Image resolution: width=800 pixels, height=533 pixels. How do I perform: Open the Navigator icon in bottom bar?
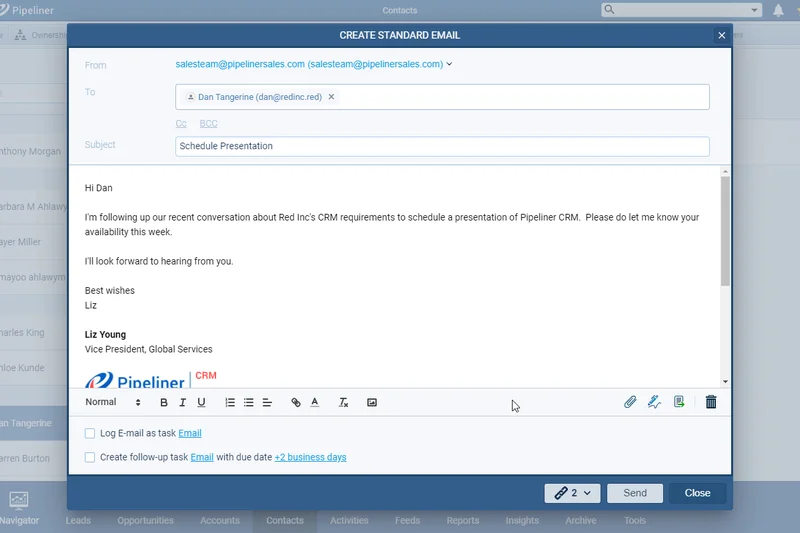[19, 500]
